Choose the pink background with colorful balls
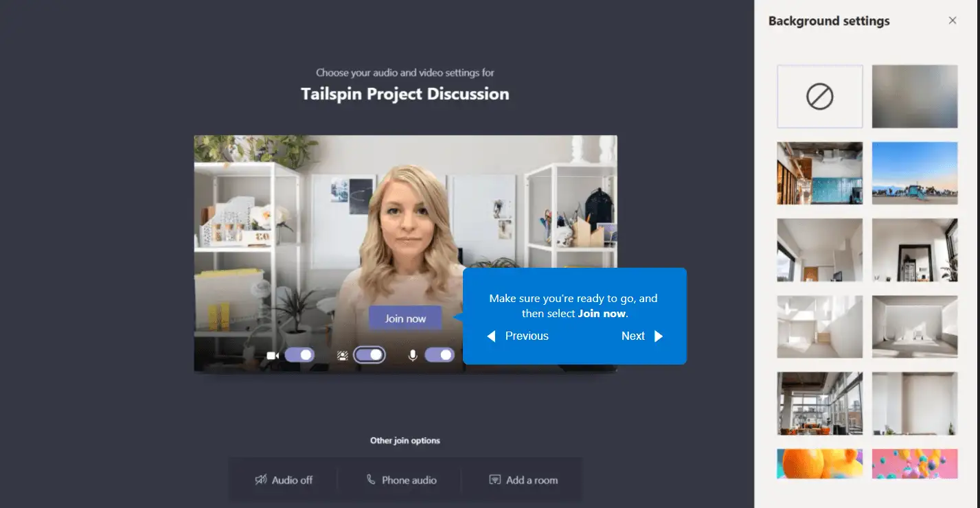The image size is (980, 508). 915,464
